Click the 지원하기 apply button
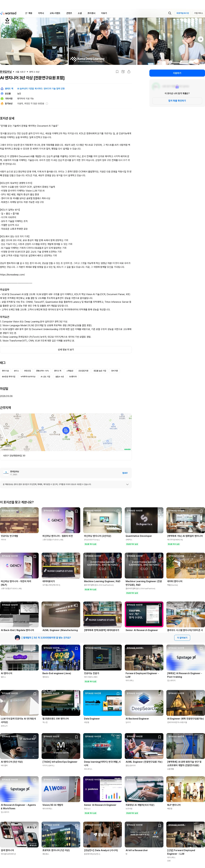Viewport: 205px width, 868px height. [x=177, y=73]
